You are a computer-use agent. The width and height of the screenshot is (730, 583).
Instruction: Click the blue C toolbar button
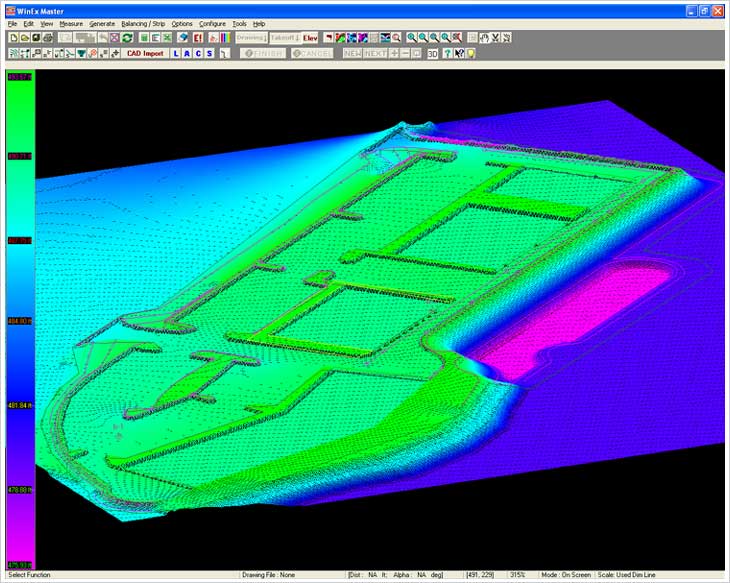(x=198, y=54)
